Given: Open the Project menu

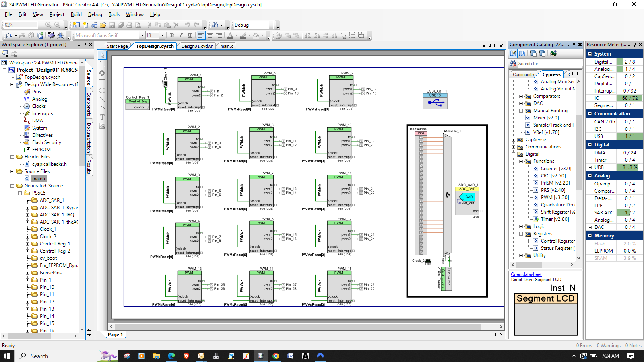Looking at the screenshot, I should 57,14.
